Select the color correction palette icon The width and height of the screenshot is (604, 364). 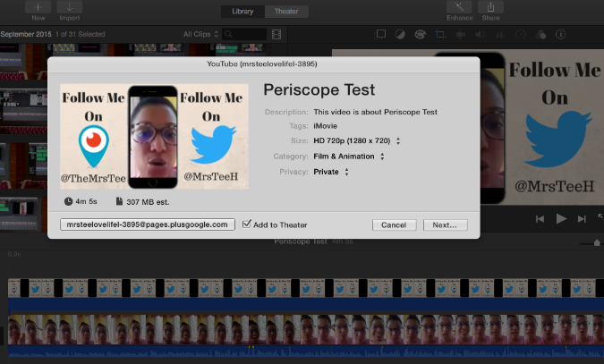[420, 35]
